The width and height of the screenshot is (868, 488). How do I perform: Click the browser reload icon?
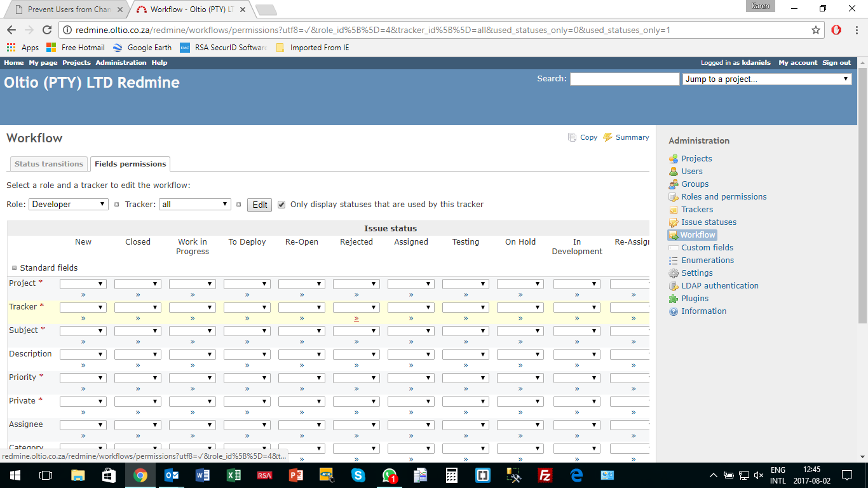(47, 30)
